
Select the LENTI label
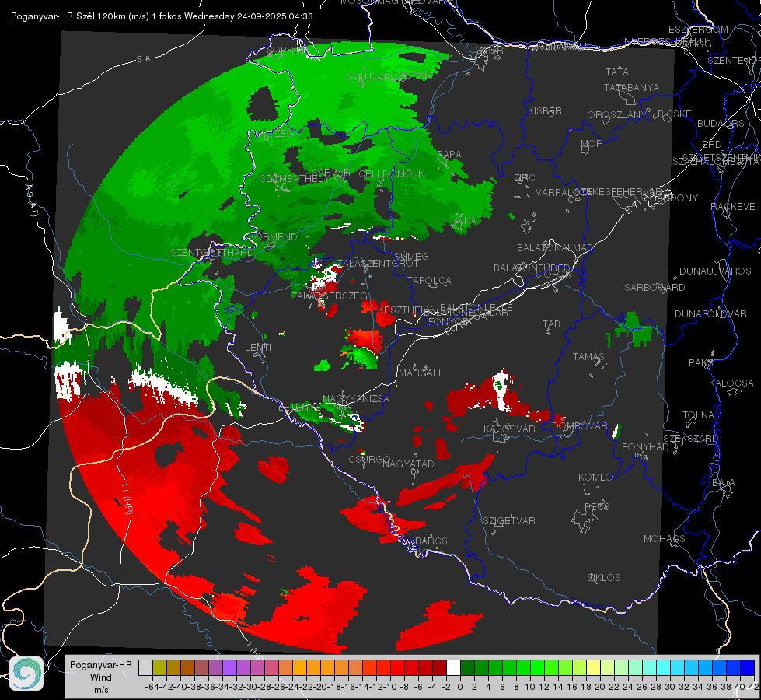[x=258, y=348]
